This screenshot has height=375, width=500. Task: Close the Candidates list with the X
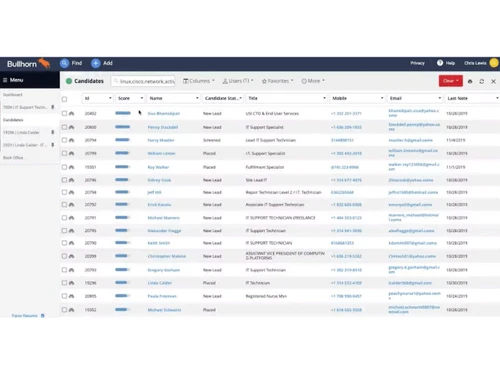493,81
